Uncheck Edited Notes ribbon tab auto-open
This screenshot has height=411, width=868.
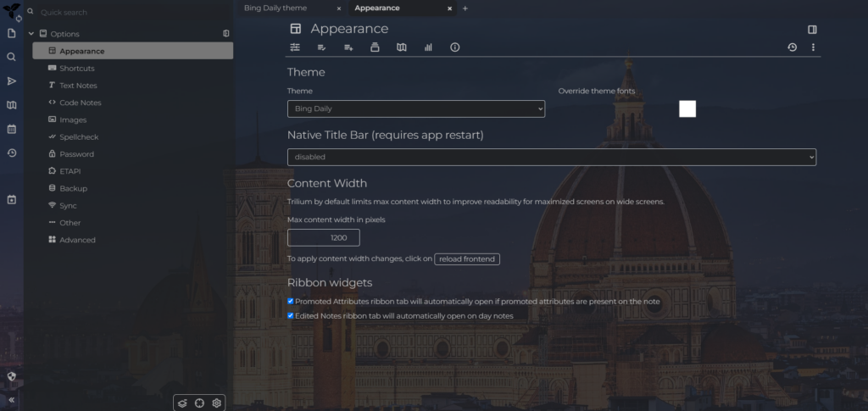pos(291,316)
